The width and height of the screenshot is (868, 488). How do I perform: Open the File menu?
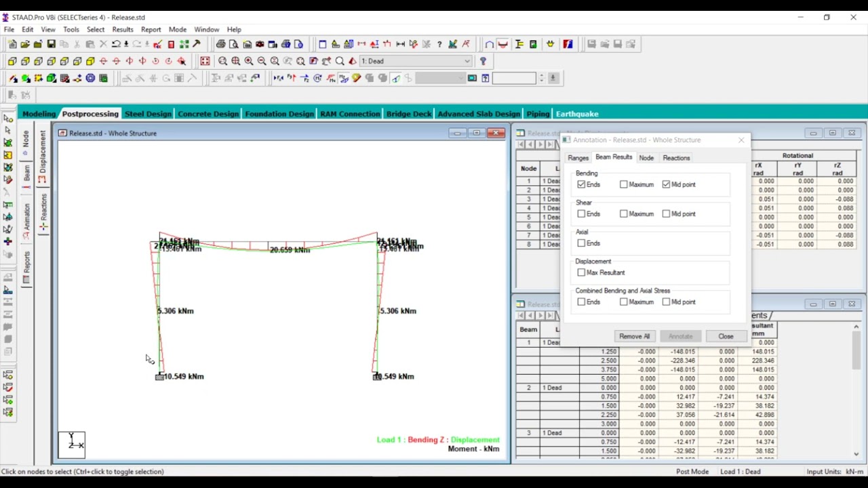pyautogui.click(x=9, y=30)
